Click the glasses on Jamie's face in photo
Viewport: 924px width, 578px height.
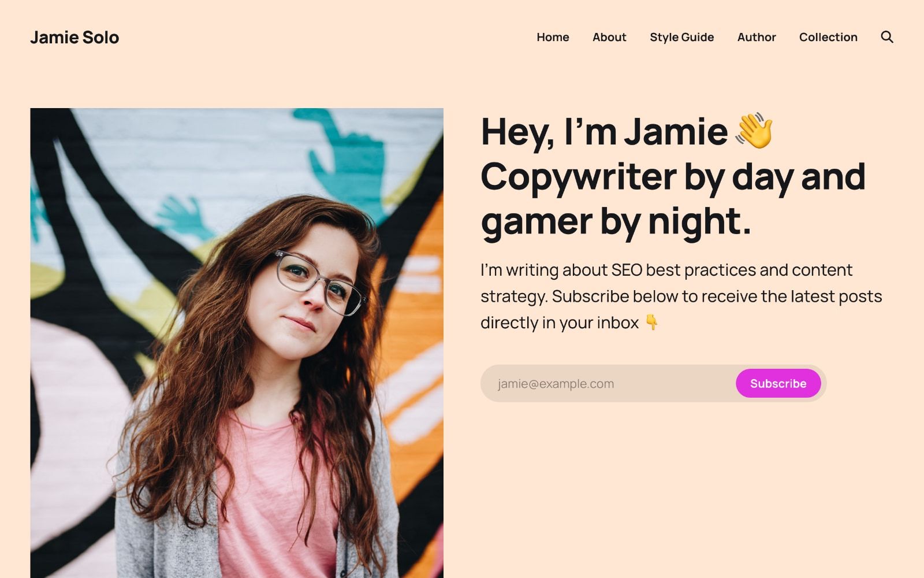[319, 283]
